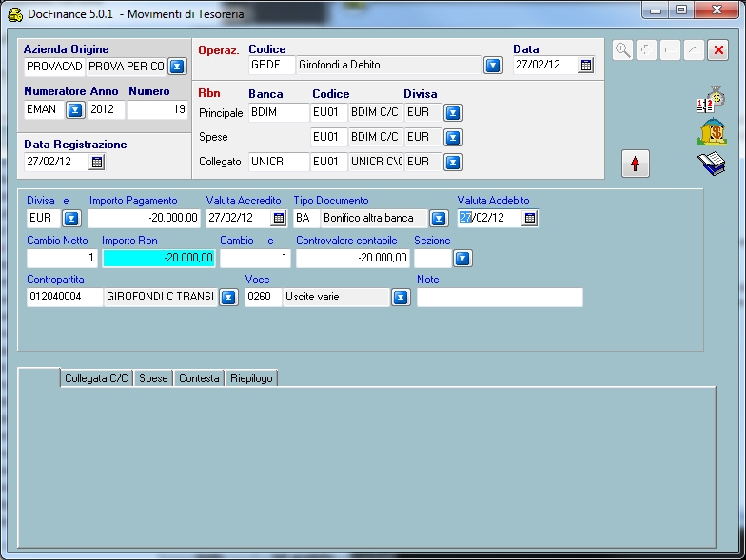Switch to the Collegata C/C tab

click(x=96, y=378)
